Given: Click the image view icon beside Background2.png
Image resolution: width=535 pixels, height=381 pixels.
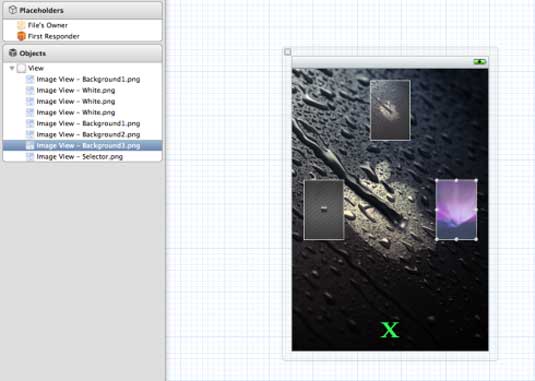Looking at the screenshot, I should 30,134.
